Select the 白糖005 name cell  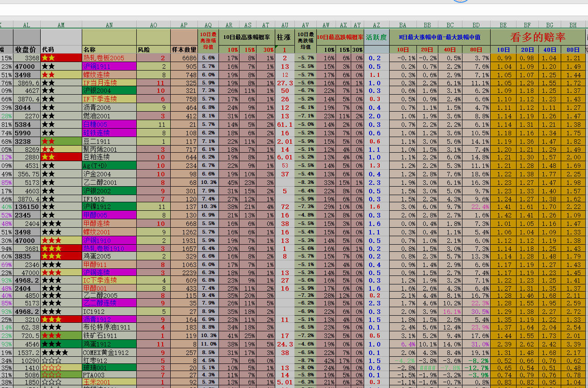click(109, 125)
